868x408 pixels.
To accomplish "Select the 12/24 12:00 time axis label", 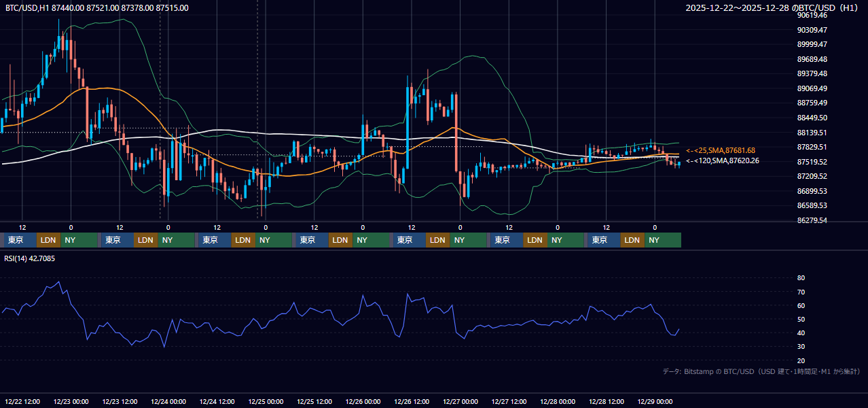I will (217, 402).
